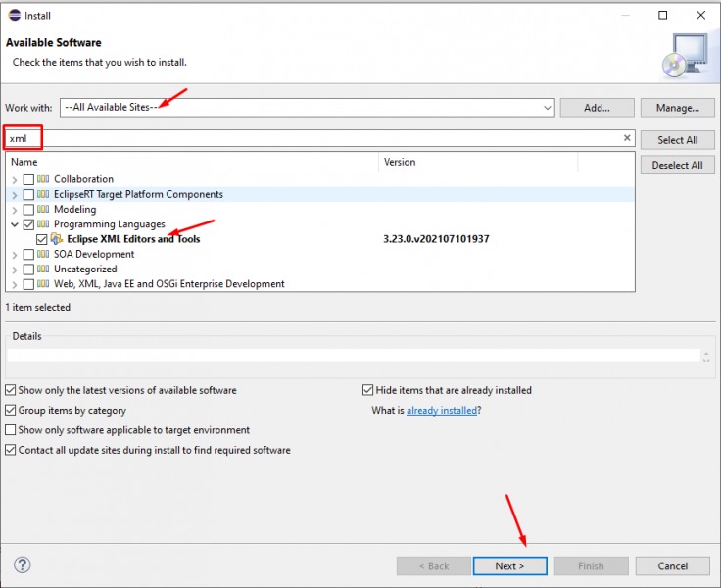Click the Name column header
The image size is (721, 588).
click(x=193, y=162)
